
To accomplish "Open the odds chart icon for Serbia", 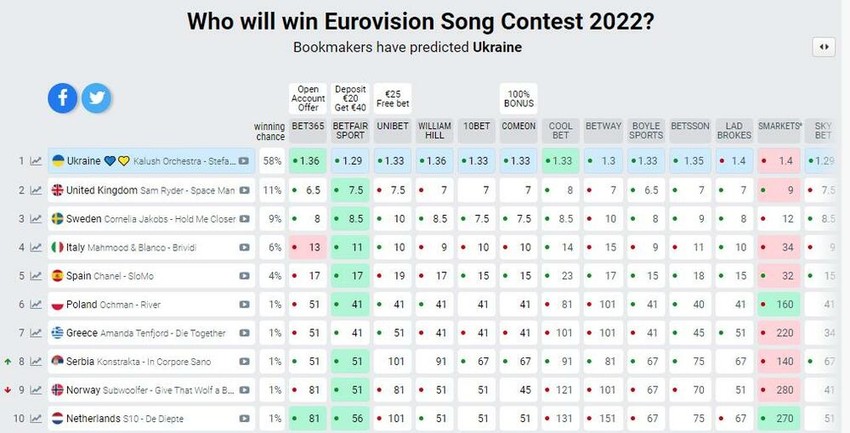I will pos(36,362).
